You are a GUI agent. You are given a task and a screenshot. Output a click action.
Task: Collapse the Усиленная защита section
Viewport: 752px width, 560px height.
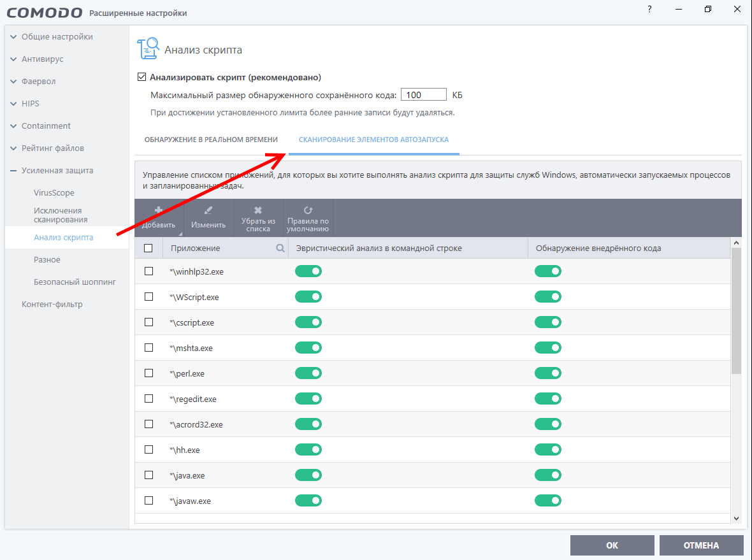(x=14, y=171)
